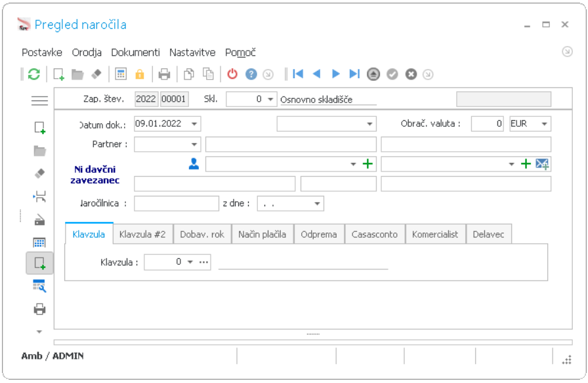Click the dark round eject-style icon
588x383 pixels.
click(x=373, y=74)
